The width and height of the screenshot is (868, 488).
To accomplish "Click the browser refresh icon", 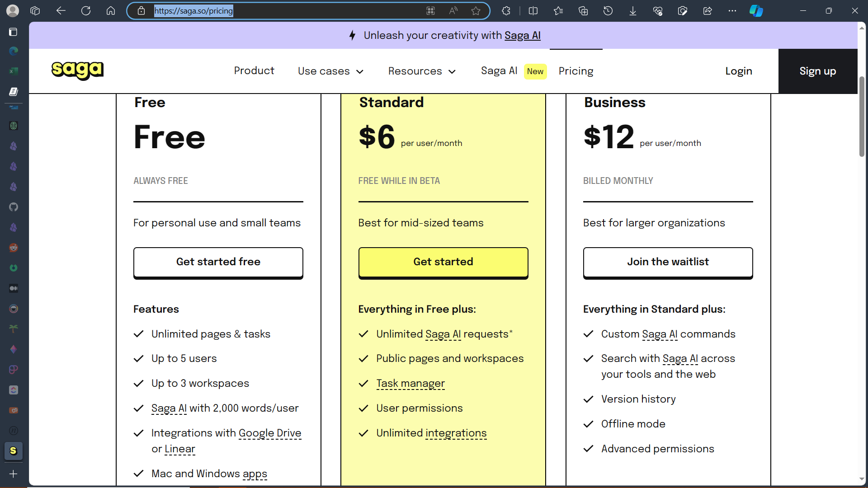I will [86, 11].
